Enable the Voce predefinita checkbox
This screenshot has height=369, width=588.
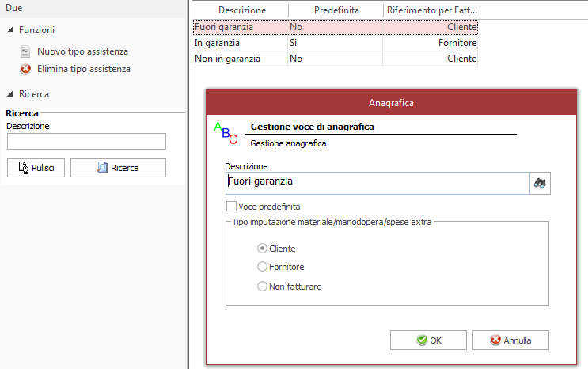231,207
